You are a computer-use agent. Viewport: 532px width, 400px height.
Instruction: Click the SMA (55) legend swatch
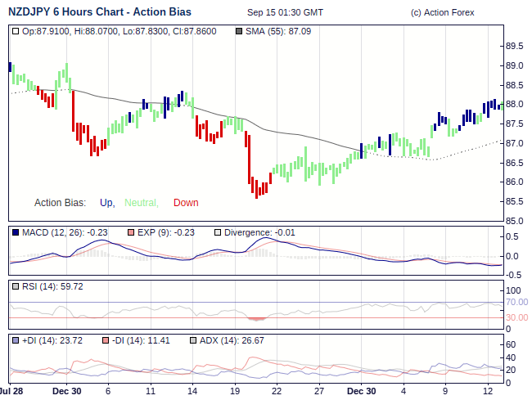point(239,31)
